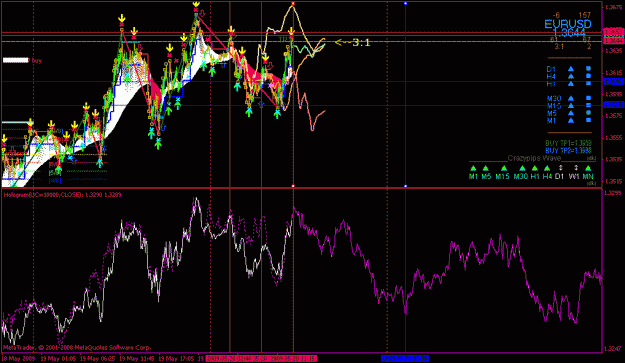The height and width of the screenshot is (363, 625).
Task: Click the "buy" label near white bar
Action: 37,61
